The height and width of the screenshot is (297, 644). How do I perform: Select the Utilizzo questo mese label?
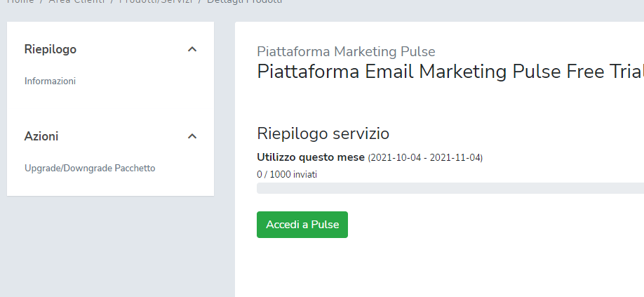click(x=311, y=157)
